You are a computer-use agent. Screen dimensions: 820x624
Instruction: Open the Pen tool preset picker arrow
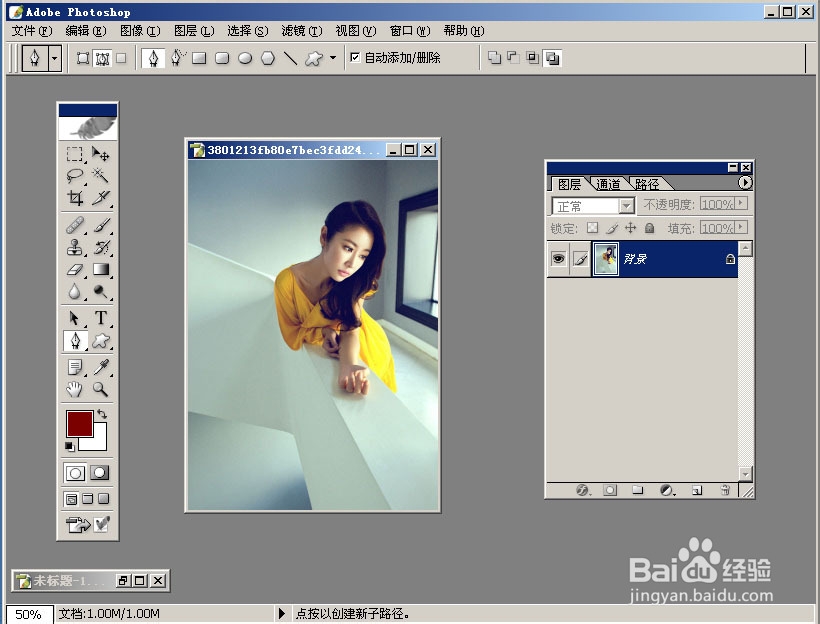click(x=55, y=58)
